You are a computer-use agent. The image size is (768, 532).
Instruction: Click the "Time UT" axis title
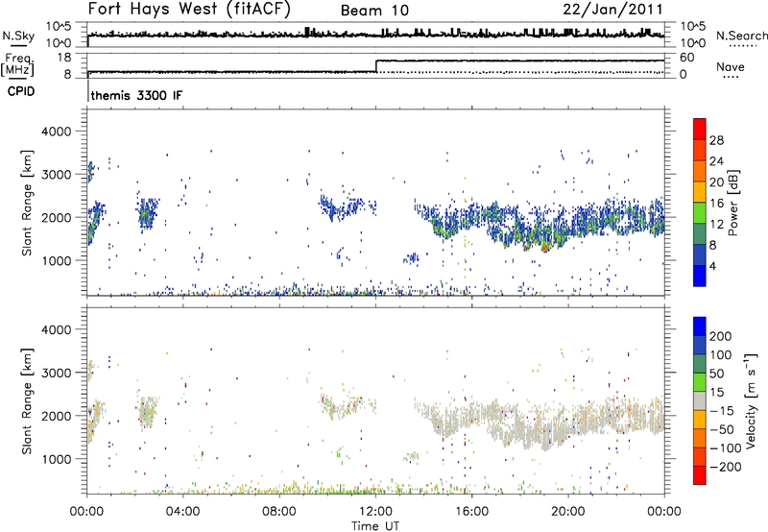[375, 526]
